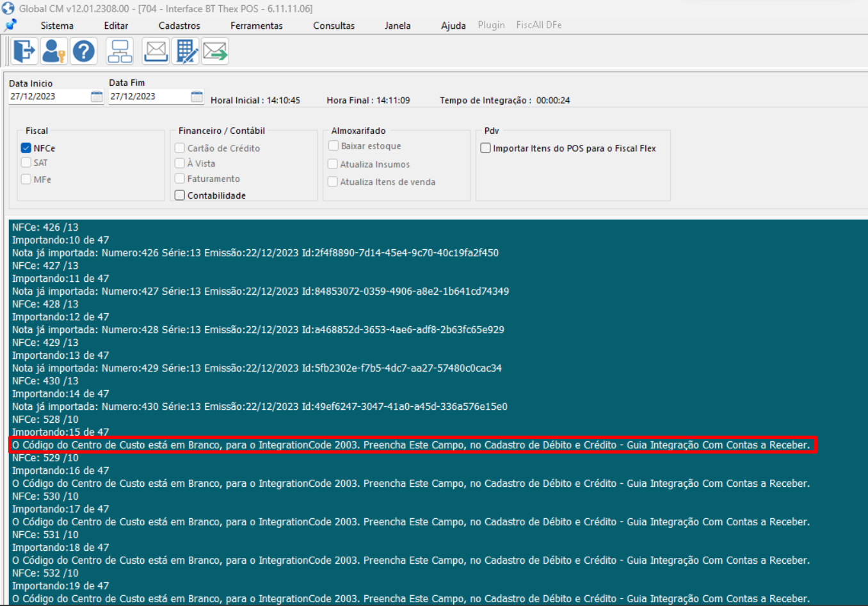Select log line 'NFCe: 532 /10'
This screenshot has height=606, width=868.
click(x=45, y=573)
